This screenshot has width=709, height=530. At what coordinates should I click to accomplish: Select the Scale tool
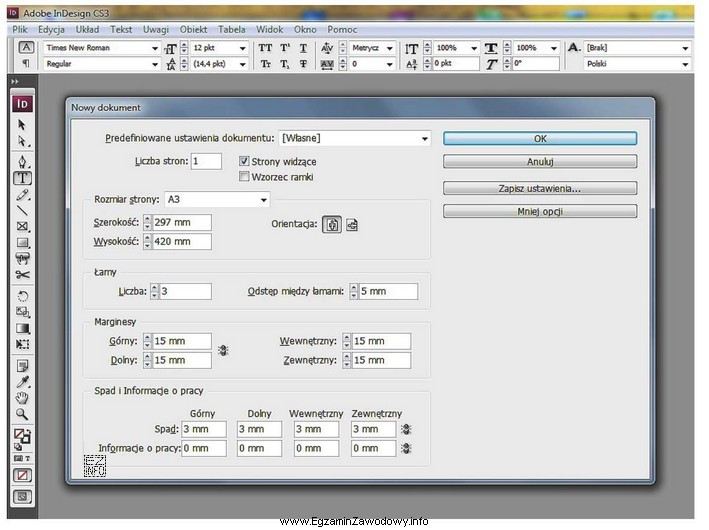pyautogui.click(x=22, y=312)
